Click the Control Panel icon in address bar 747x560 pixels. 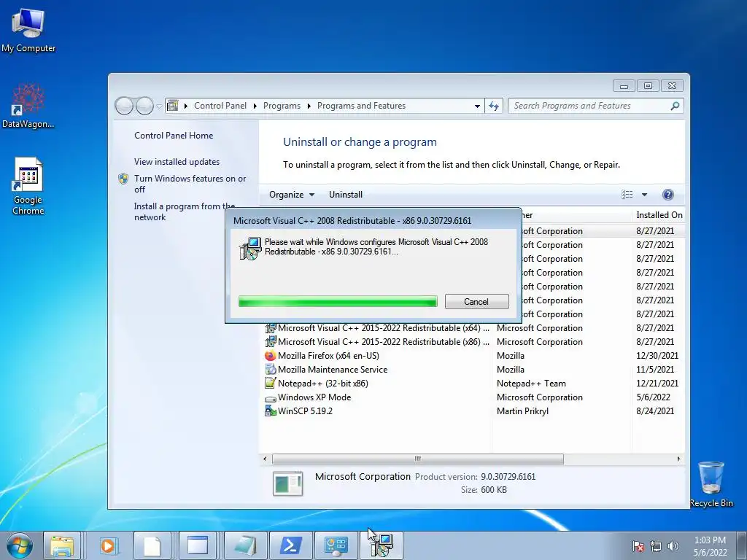172,106
